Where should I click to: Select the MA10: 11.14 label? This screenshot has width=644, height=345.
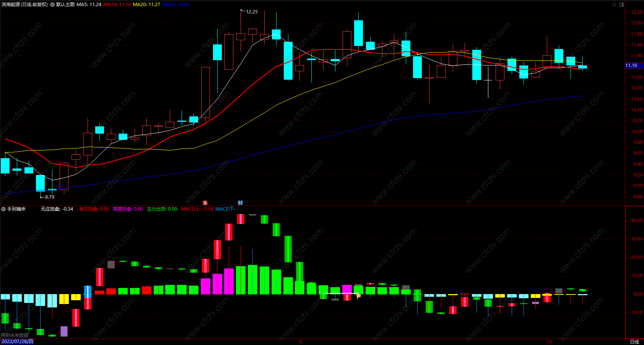click(x=117, y=5)
